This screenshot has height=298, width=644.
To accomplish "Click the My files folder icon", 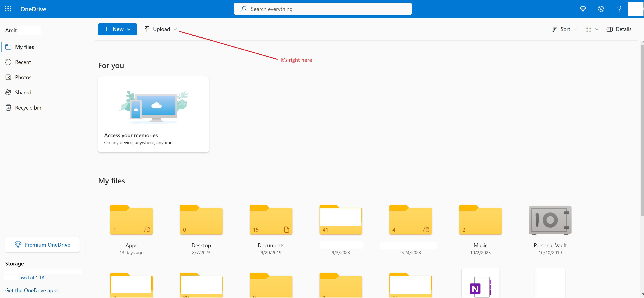I will coord(8,47).
